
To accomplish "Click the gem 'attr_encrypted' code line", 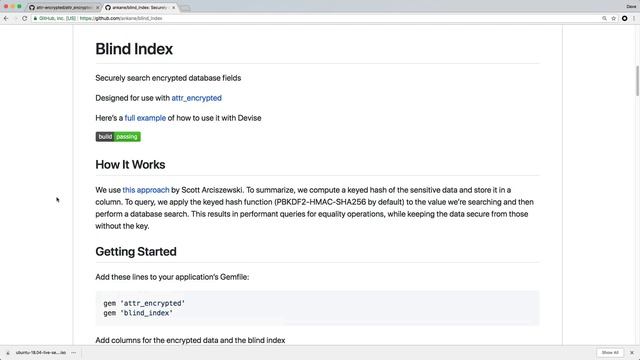I will pos(144,303).
